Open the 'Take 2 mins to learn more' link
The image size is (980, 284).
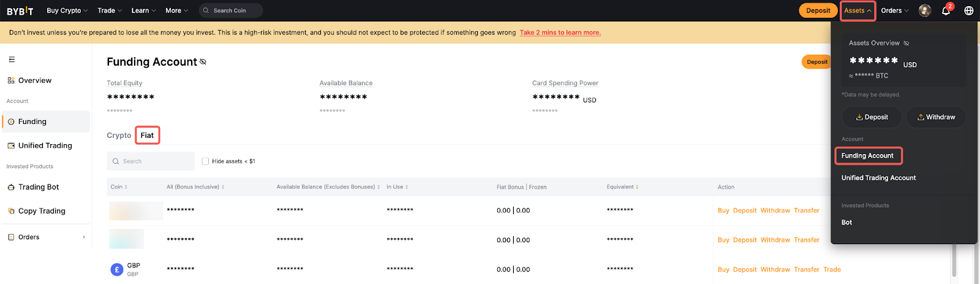click(x=560, y=33)
